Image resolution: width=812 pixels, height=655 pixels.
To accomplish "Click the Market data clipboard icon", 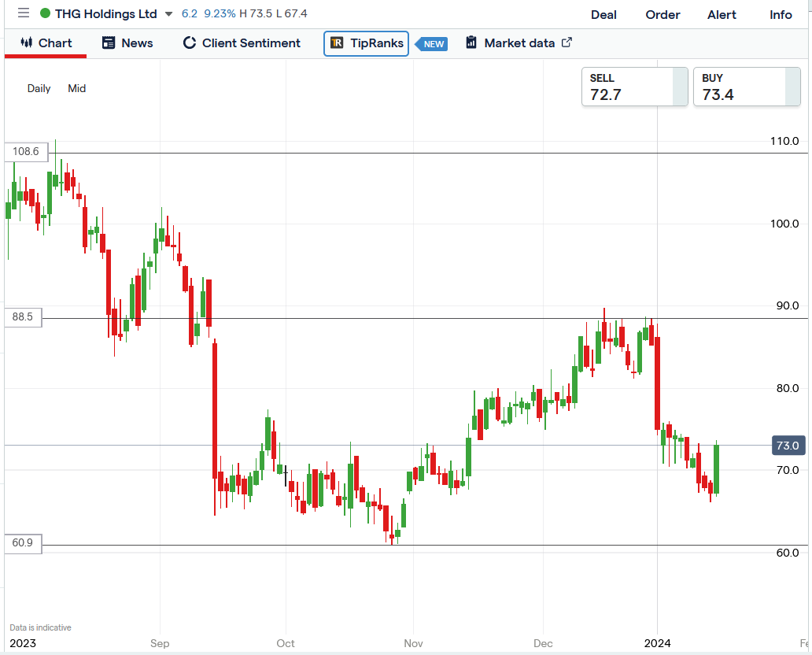I will click(x=471, y=42).
